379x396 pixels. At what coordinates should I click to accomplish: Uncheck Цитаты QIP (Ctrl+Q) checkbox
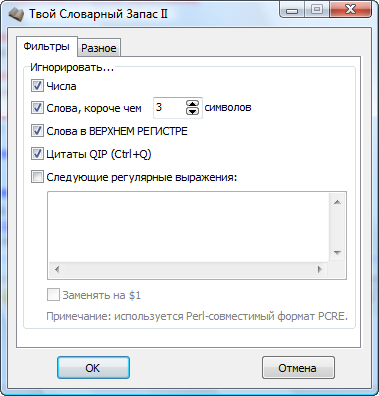tap(37, 154)
